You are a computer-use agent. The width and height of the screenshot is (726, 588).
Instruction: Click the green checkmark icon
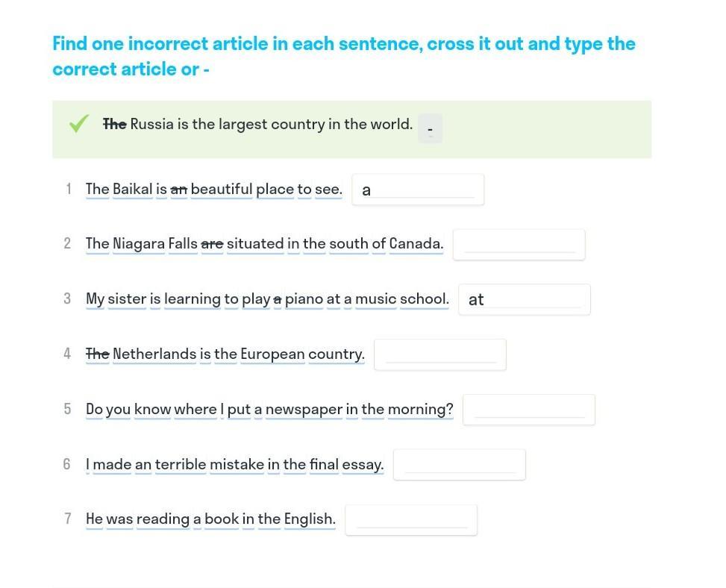pyautogui.click(x=78, y=124)
